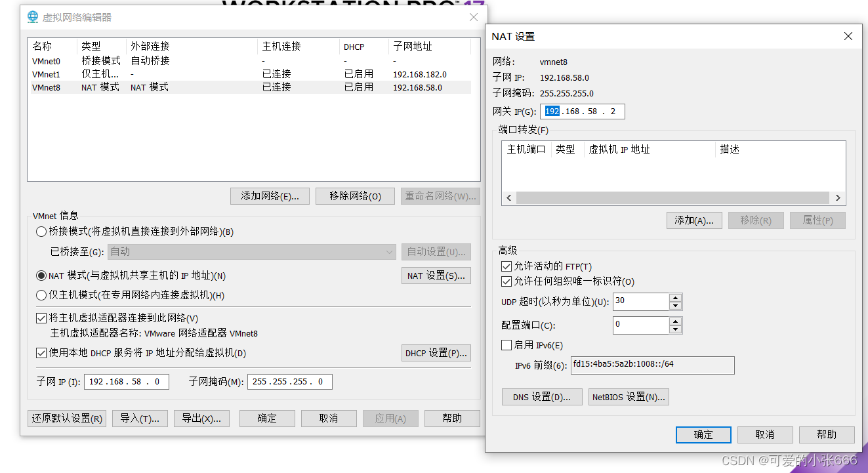Click the 自动桥接 cell in VMnet0 row

pyautogui.click(x=150, y=61)
